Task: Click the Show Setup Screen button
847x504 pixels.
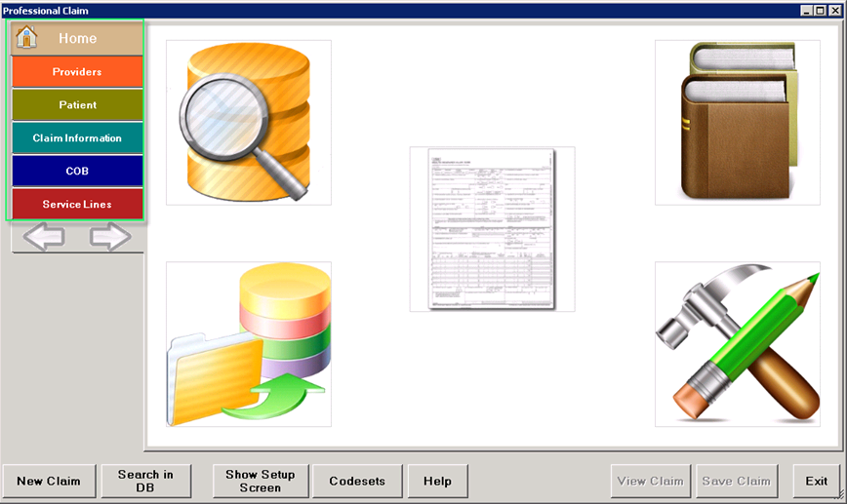Action: pyautogui.click(x=261, y=481)
